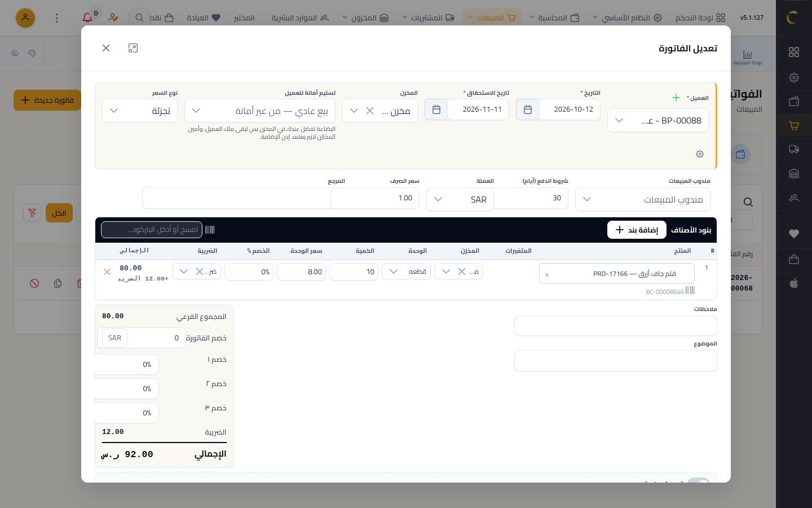Viewport: 812px width, 508px height.
Task: Open the الوحدة unit dropdown showing قطعه
Action: pyautogui.click(x=407, y=271)
